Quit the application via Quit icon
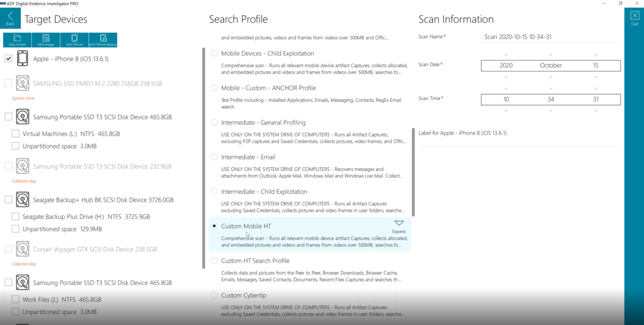Viewport: 644px width, 325px height. (635, 18)
